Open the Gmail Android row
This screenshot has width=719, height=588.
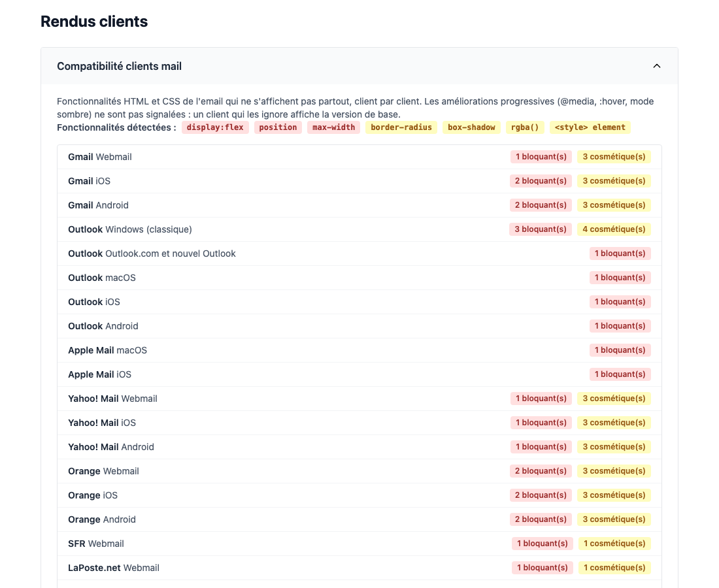point(359,205)
